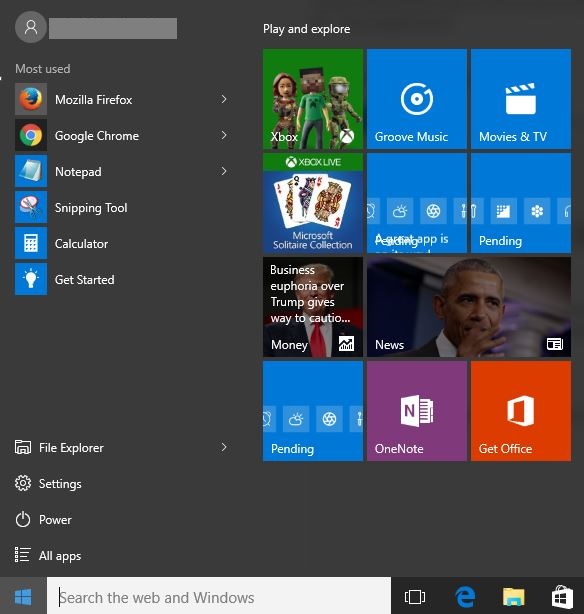Click the 'A great app is' pending tile
This screenshot has height=614, width=584.
click(417, 203)
